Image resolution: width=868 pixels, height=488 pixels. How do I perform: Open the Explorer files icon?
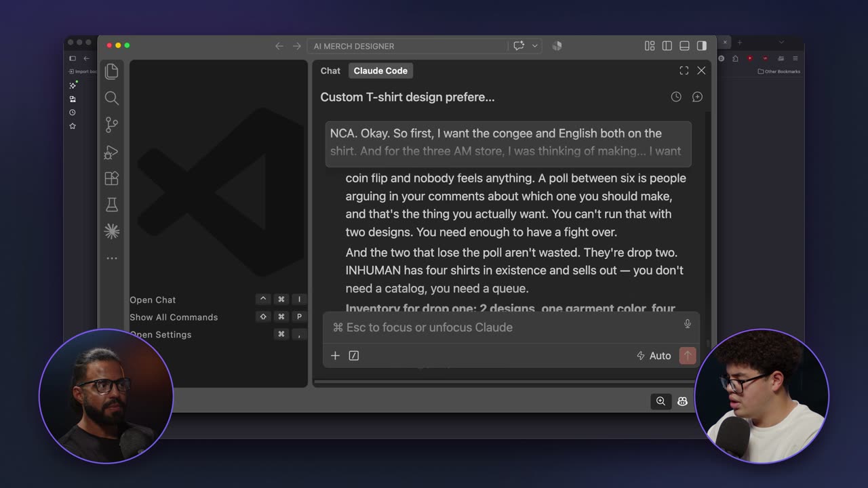(x=112, y=71)
